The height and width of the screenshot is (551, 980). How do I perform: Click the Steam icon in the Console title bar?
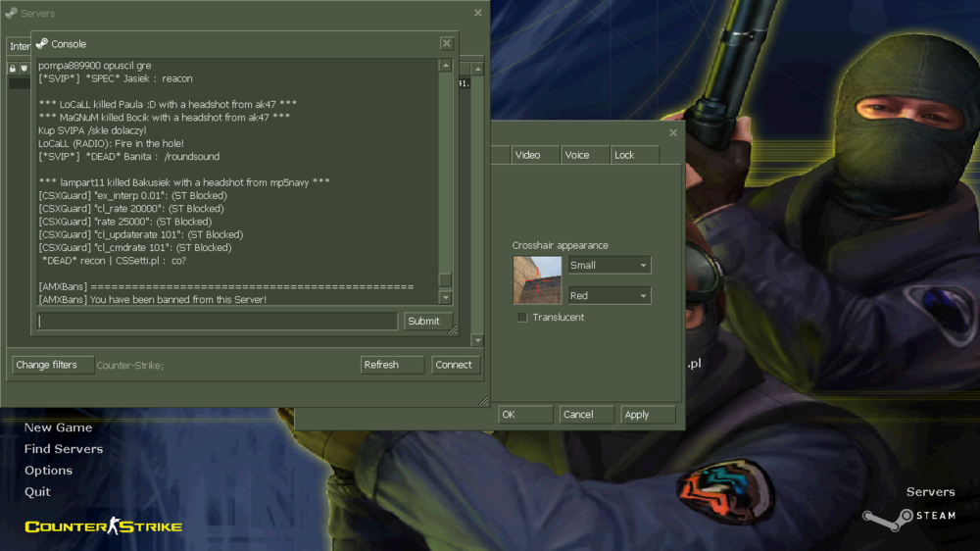tap(42, 44)
